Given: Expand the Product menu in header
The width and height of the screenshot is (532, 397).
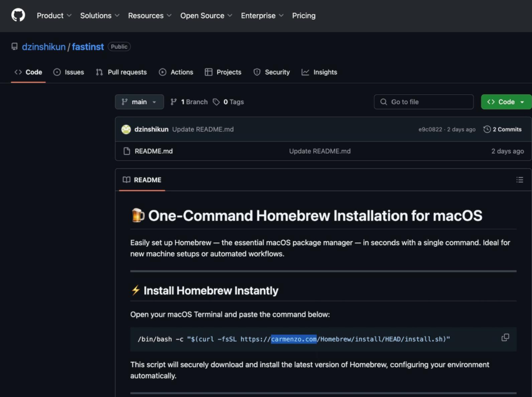Looking at the screenshot, I should 54,16.
